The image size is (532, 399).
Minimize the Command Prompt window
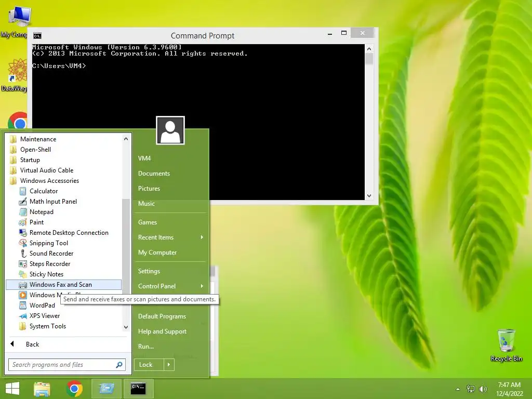point(330,34)
